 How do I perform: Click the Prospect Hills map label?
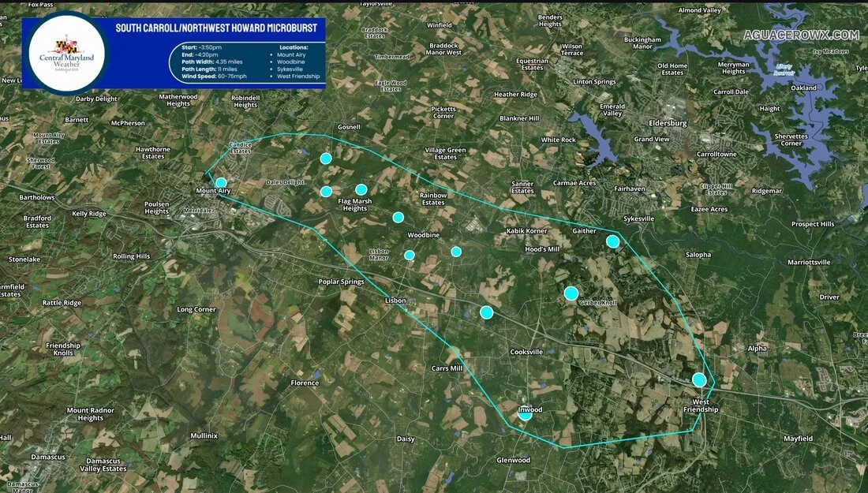click(813, 224)
